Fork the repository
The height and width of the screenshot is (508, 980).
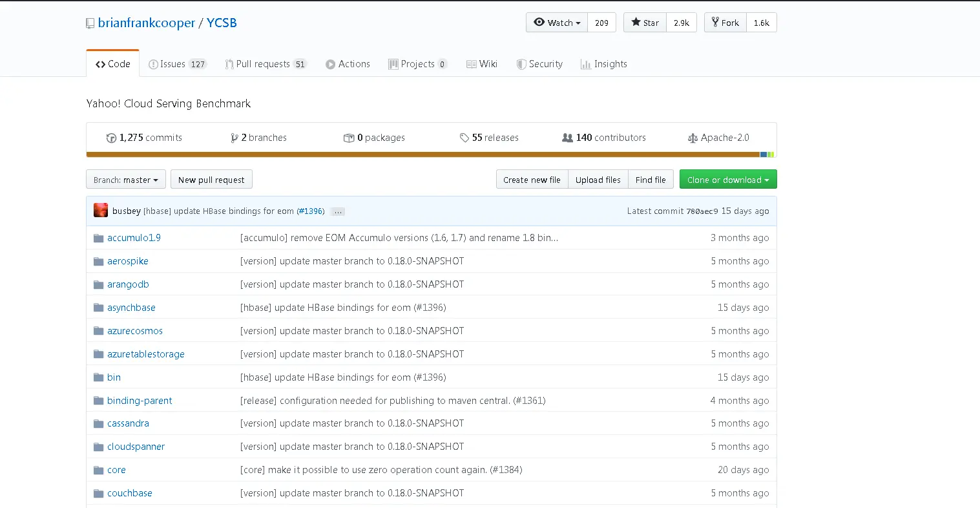tap(725, 23)
